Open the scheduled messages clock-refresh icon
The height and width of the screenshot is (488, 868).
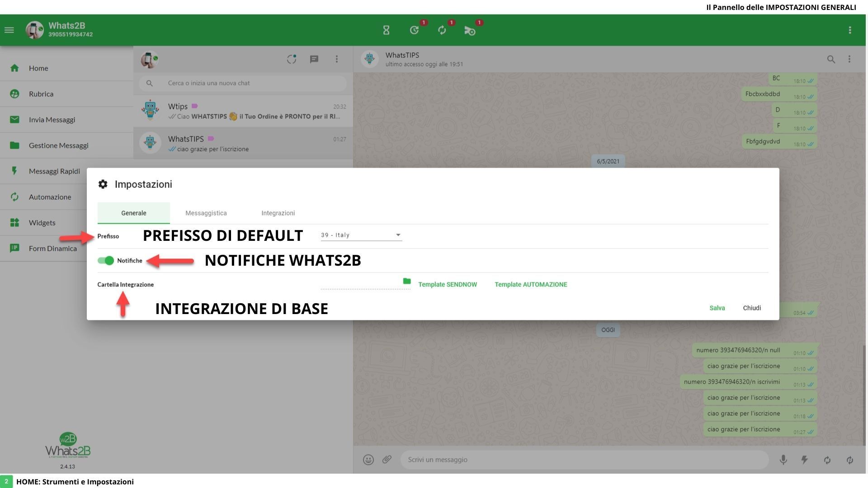(414, 30)
